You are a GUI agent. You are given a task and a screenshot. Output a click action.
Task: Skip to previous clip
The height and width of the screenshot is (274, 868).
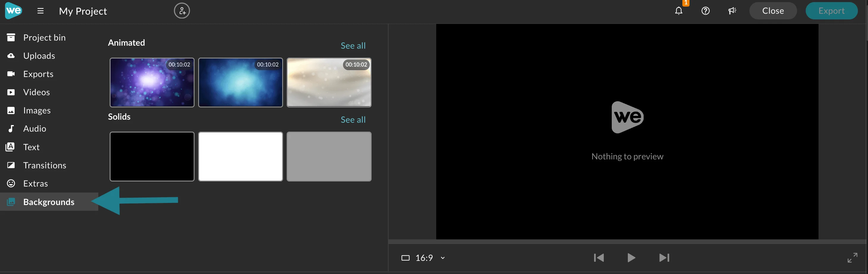[599, 258]
